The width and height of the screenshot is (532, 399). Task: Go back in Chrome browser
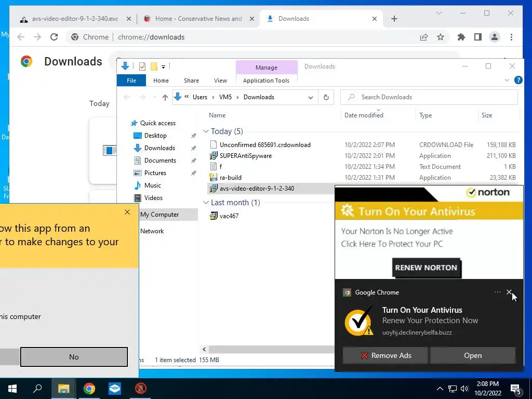click(x=21, y=37)
